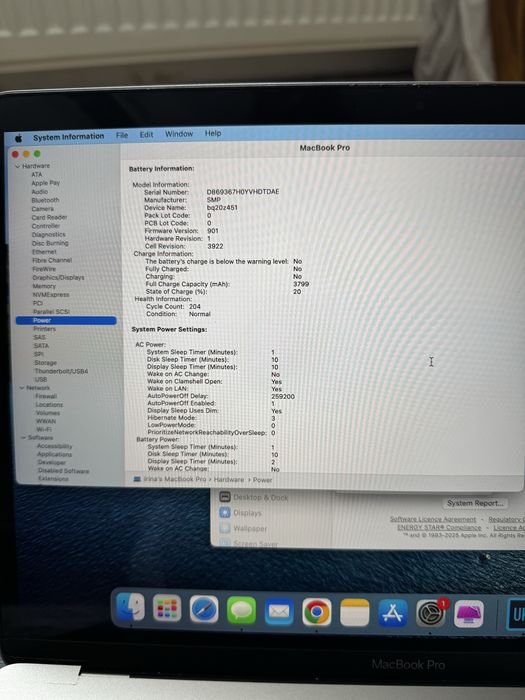This screenshot has height=700, width=525.
Task: Collapse the Hardware section in sidebar
Action: (x=18, y=166)
